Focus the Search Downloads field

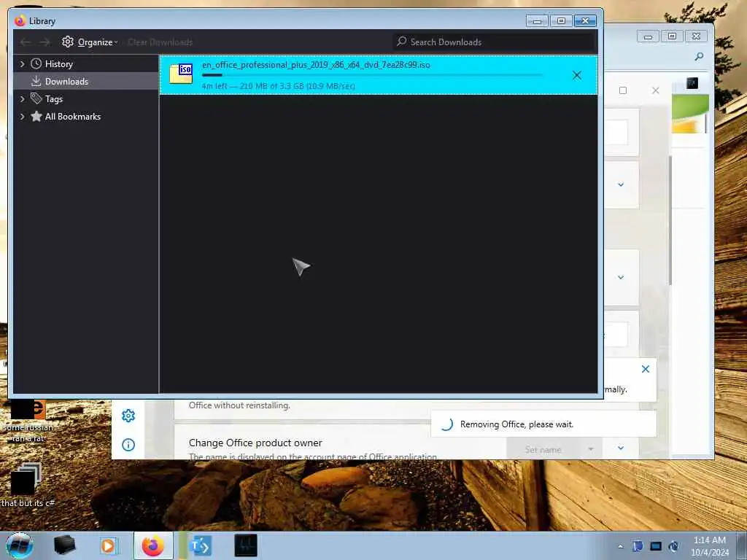point(494,42)
